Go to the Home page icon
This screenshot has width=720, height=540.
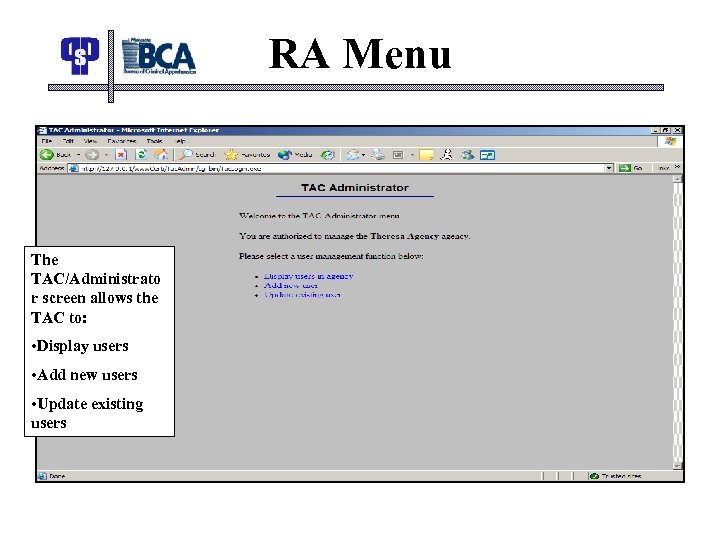(161, 155)
